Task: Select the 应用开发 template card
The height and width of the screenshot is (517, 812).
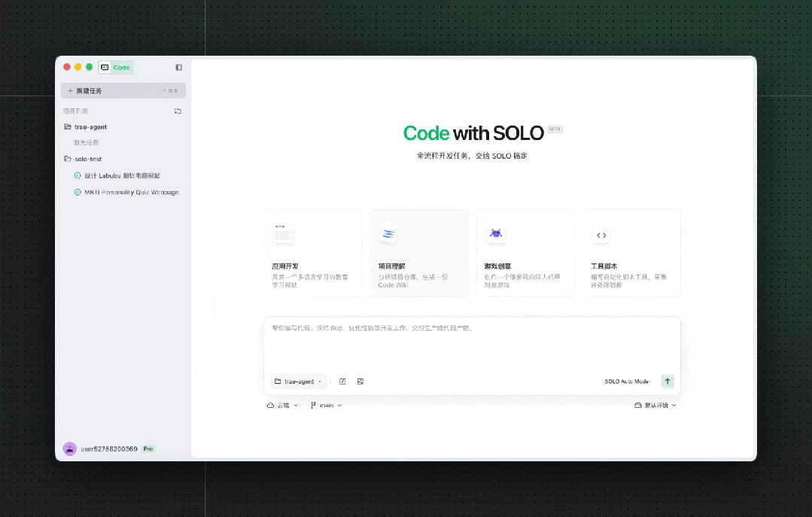Action: 313,253
